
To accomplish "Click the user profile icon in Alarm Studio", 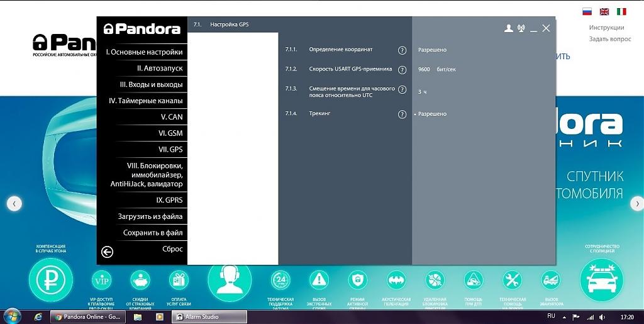I will point(509,28).
